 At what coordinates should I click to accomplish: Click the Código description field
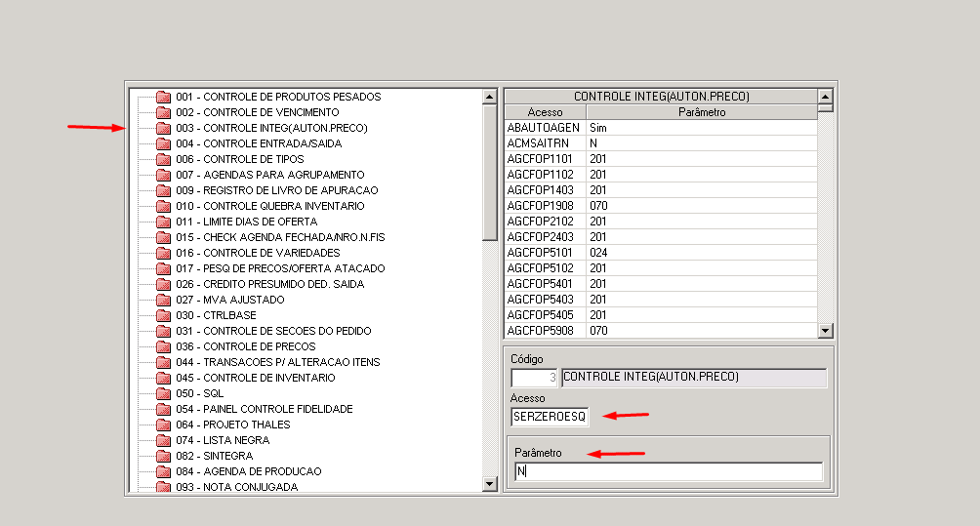click(694, 378)
